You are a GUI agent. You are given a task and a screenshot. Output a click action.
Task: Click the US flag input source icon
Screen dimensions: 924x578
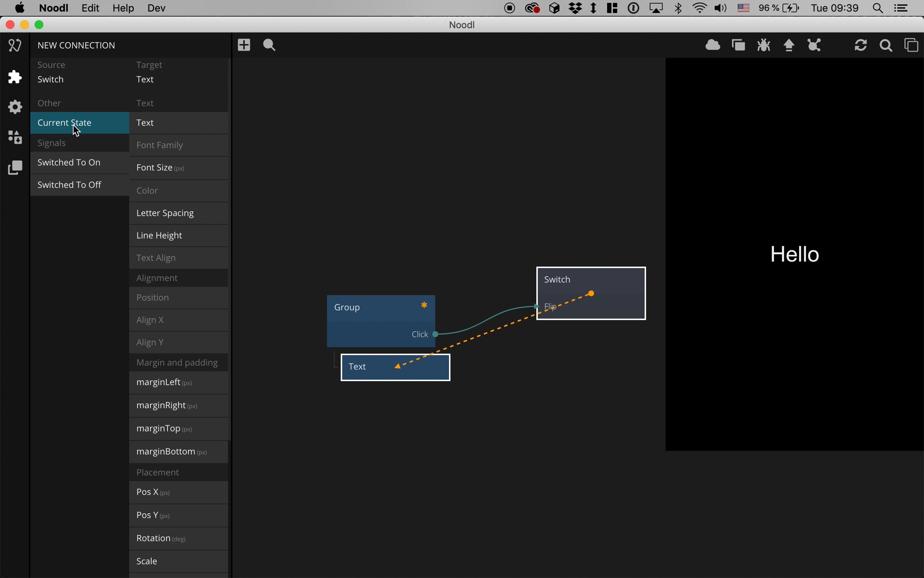pyautogui.click(x=743, y=8)
